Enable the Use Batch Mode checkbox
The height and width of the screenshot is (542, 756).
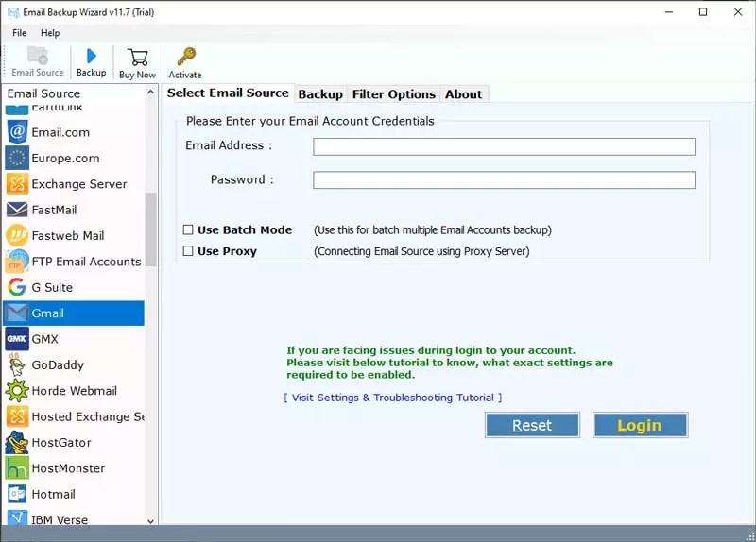[188, 229]
